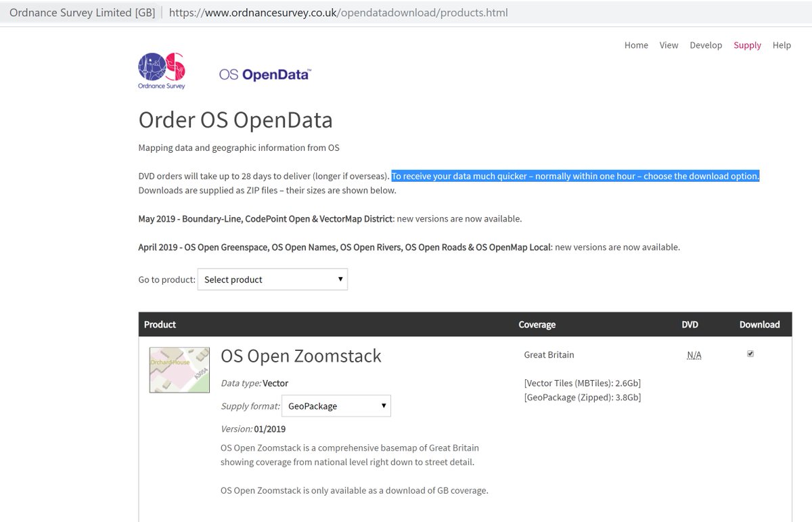Click the Download column header
812x522 pixels.
point(759,325)
